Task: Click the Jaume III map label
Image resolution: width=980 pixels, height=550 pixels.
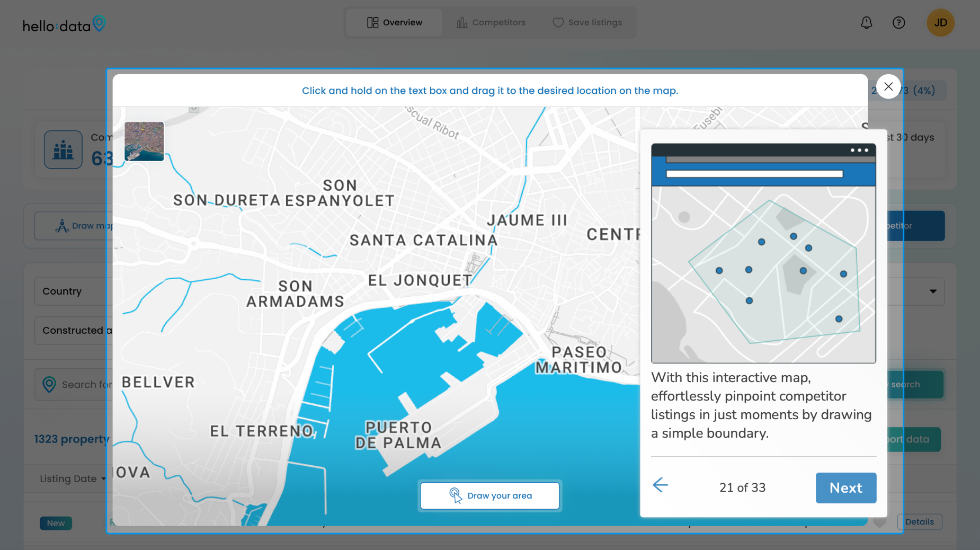Action: [x=527, y=220]
